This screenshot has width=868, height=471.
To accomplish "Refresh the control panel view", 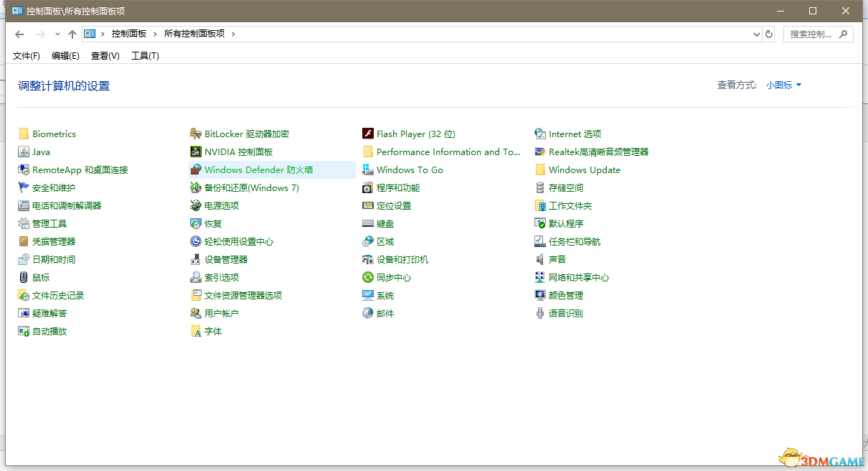I will (x=769, y=34).
